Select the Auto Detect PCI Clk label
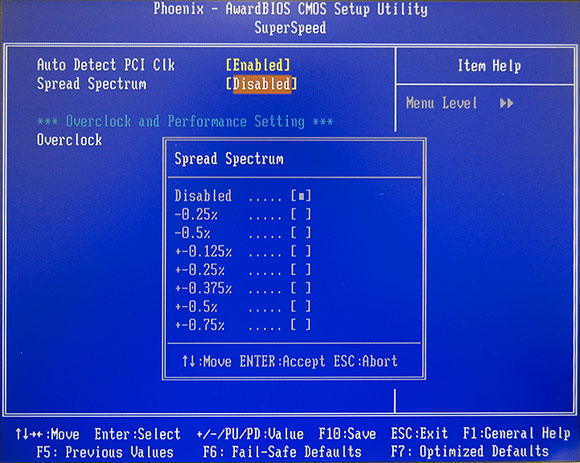Screen dimensions: 580x463 [x=105, y=65]
